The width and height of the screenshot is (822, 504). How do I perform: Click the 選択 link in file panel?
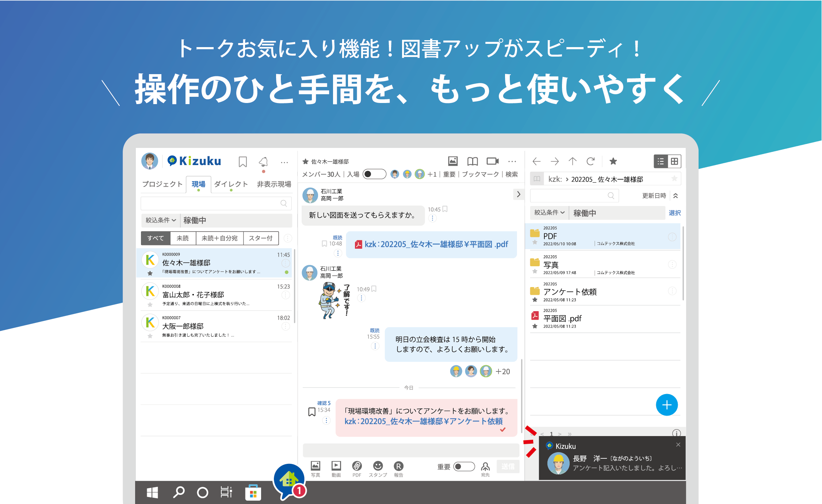pyautogui.click(x=674, y=213)
